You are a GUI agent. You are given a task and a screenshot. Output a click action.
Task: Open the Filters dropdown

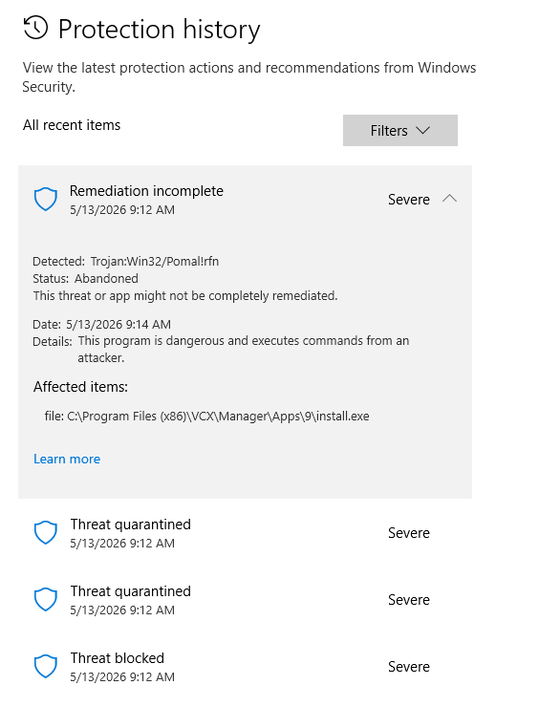pyautogui.click(x=399, y=131)
